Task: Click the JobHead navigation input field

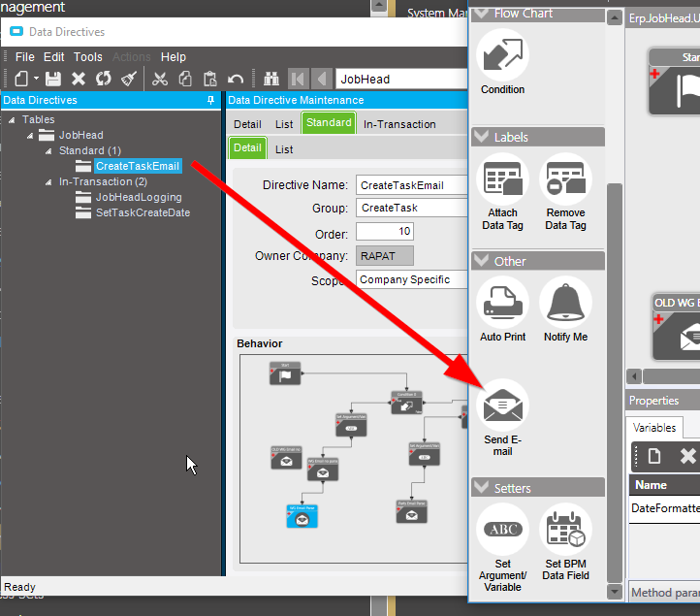Action: coord(401,80)
